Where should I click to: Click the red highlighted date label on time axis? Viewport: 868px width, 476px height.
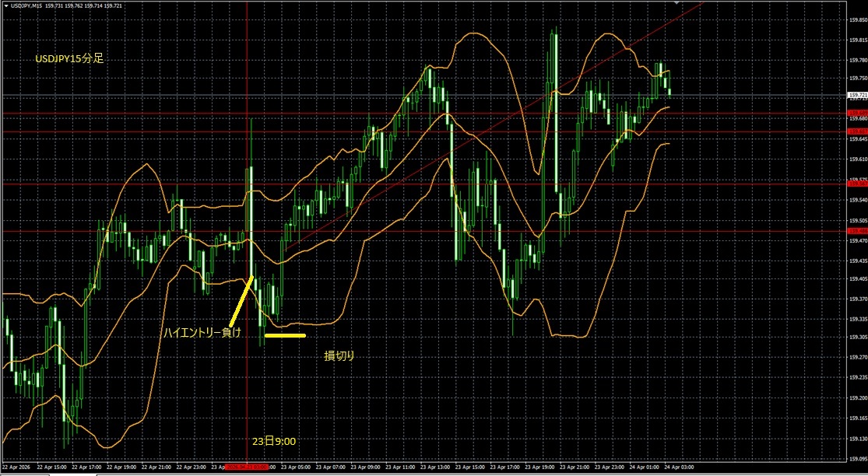point(246,468)
